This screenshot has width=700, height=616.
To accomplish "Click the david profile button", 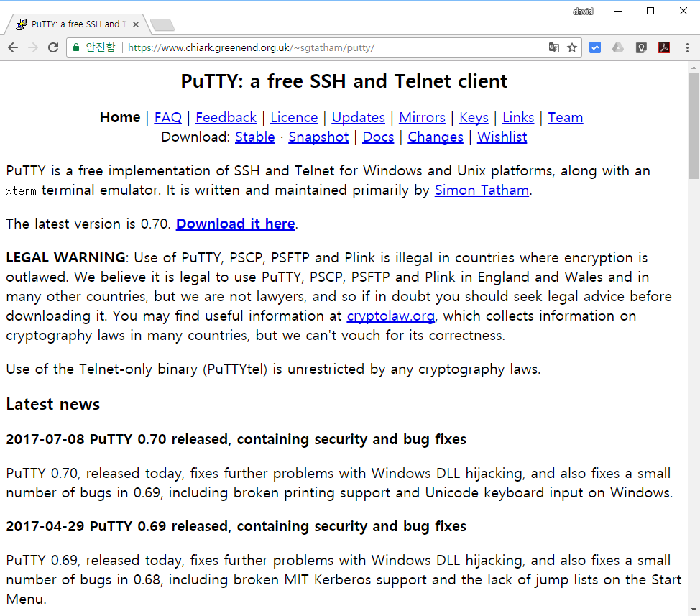I will click(583, 12).
